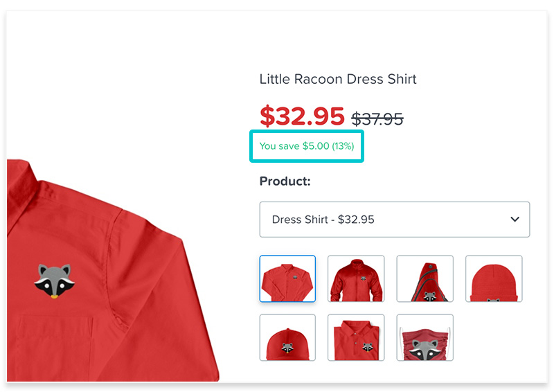This screenshot has width=554, height=392.
Task: Click the You save $5.00 text
Action: pyautogui.click(x=307, y=146)
